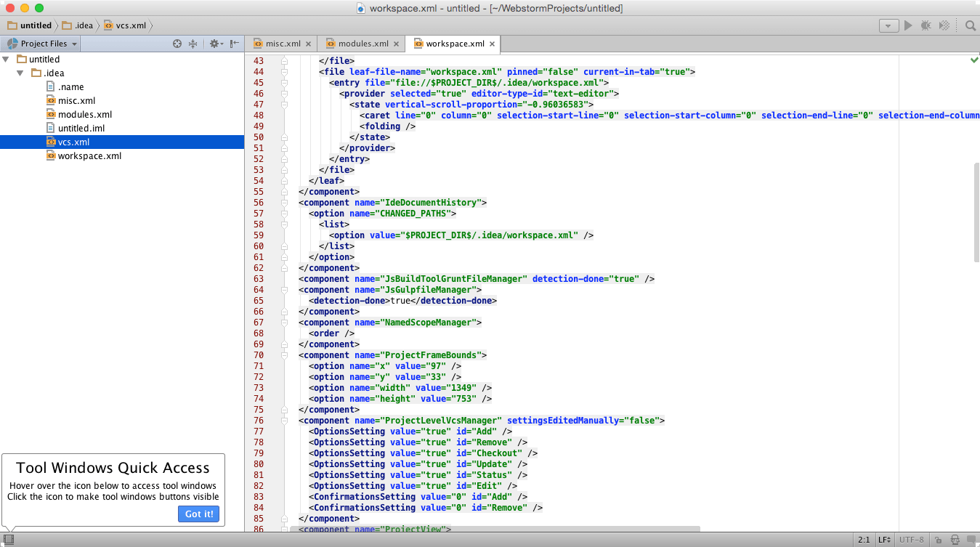980x547 pixels.
Task: Collapse the untitled project root
Action: tap(6, 60)
